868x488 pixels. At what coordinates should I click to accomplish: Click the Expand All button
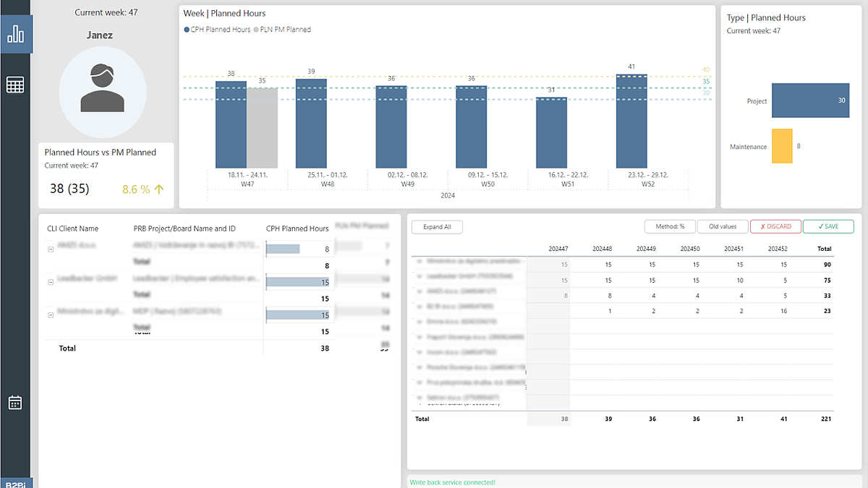click(437, 227)
